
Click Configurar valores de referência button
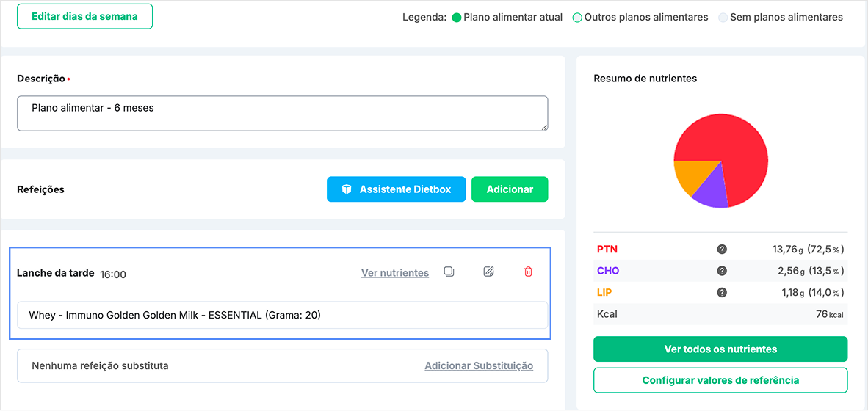point(720,380)
